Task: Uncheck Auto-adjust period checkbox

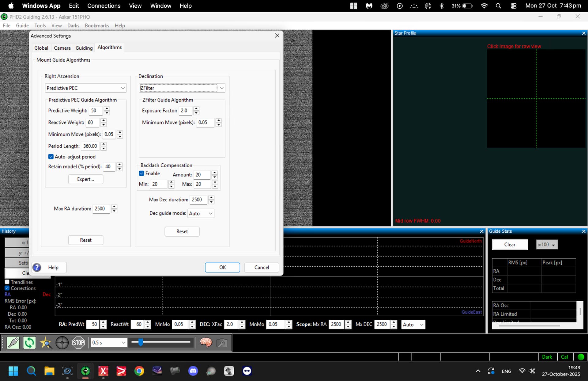Action: coord(51,157)
